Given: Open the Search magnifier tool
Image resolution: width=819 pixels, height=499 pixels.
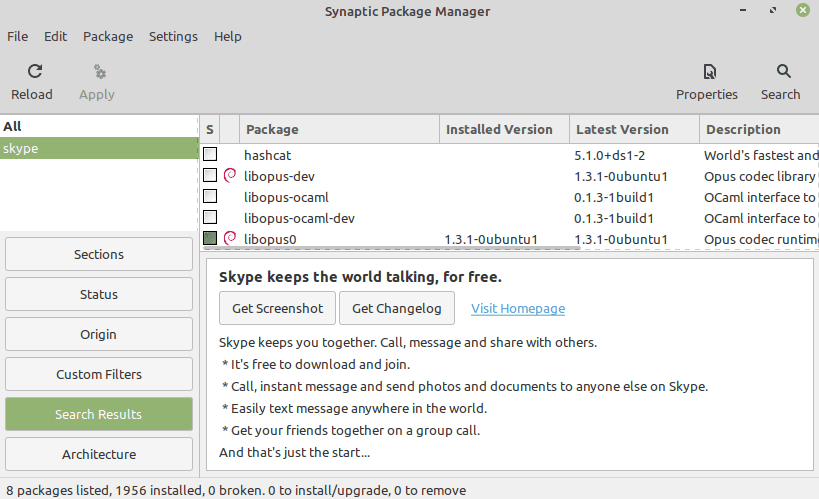Looking at the screenshot, I should [x=780, y=72].
